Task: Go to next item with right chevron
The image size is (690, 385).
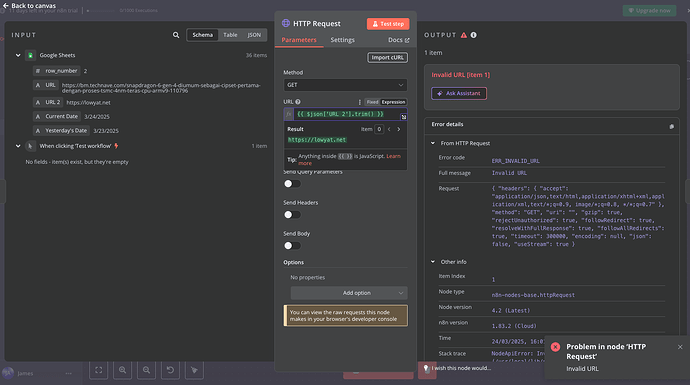Action: (x=399, y=129)
